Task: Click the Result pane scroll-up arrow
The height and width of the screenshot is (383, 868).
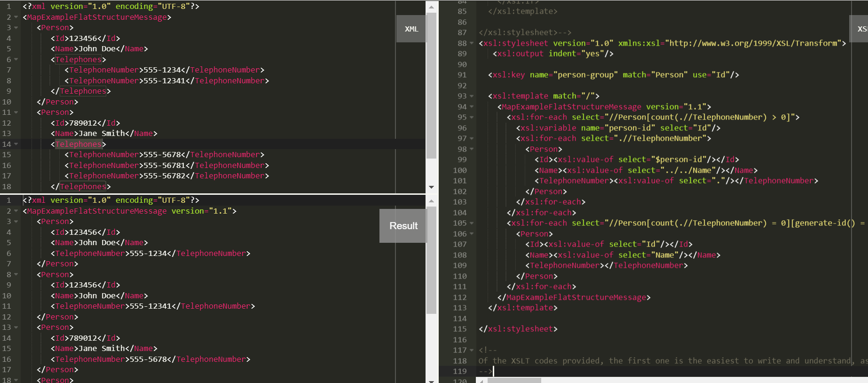Action: (431, 201)
